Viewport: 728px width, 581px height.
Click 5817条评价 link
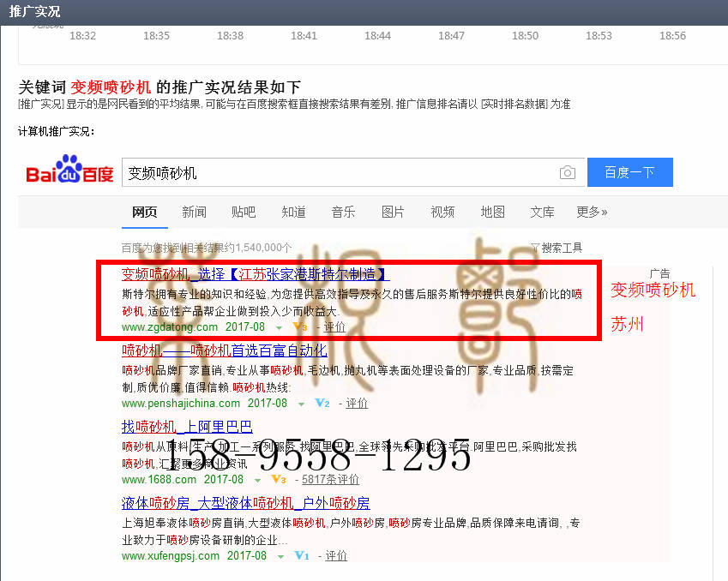331,479
